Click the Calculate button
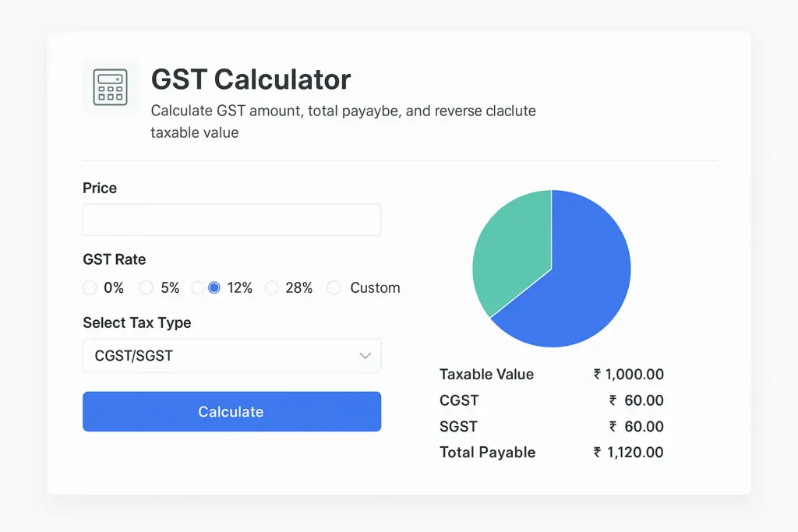The image size is (798, 532). point(231,411)
